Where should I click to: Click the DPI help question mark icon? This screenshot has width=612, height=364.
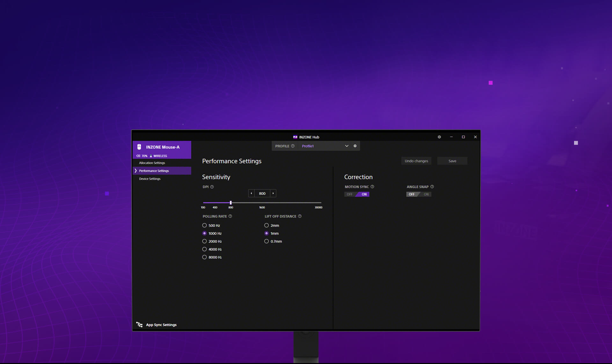point(212,187)
